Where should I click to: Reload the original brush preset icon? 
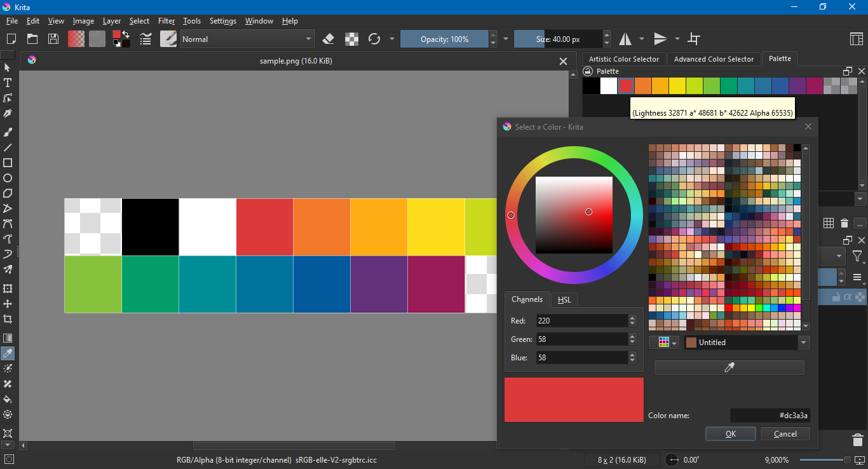coord(374,39)
